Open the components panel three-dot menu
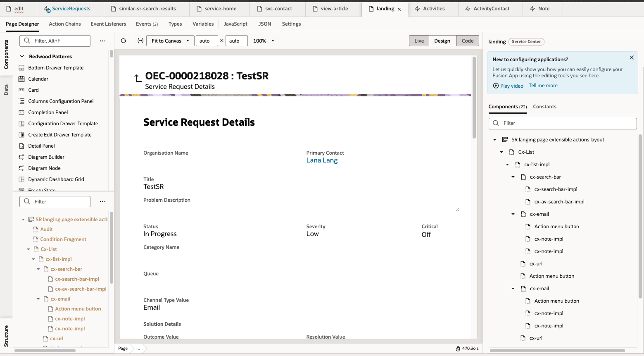644x356 pixels. pyautogui.click(x=102, y=41)
